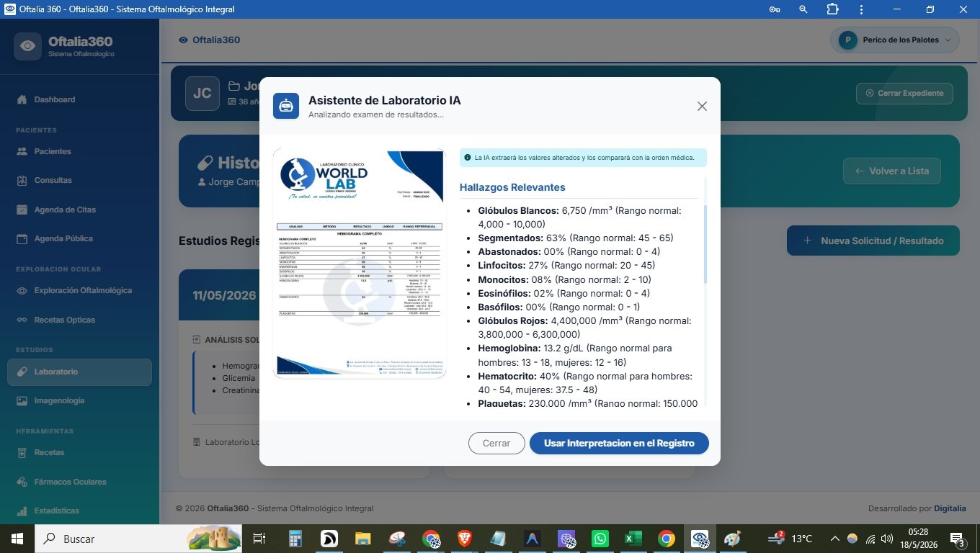Screen dimensions: 980x553
Task: Select Recetas Opticas glasses icon
Action: [22, 320]
